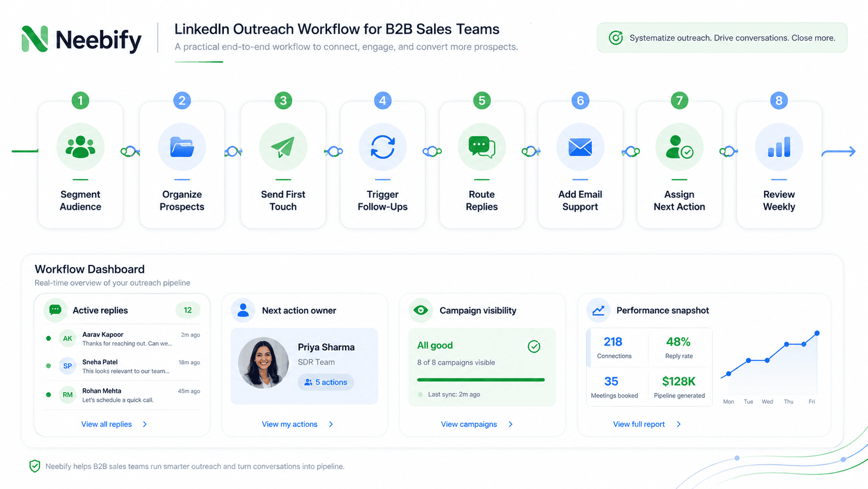Click the RM avatar for Rohan Mehta
This screenshot has height=489, width=868.
click(x=67, y=395)
